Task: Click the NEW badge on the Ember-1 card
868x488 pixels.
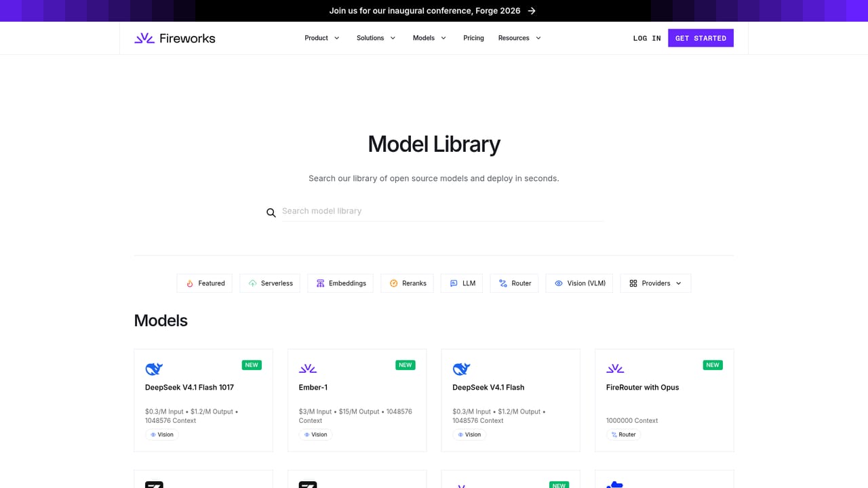Action: [x=406, y=365]
